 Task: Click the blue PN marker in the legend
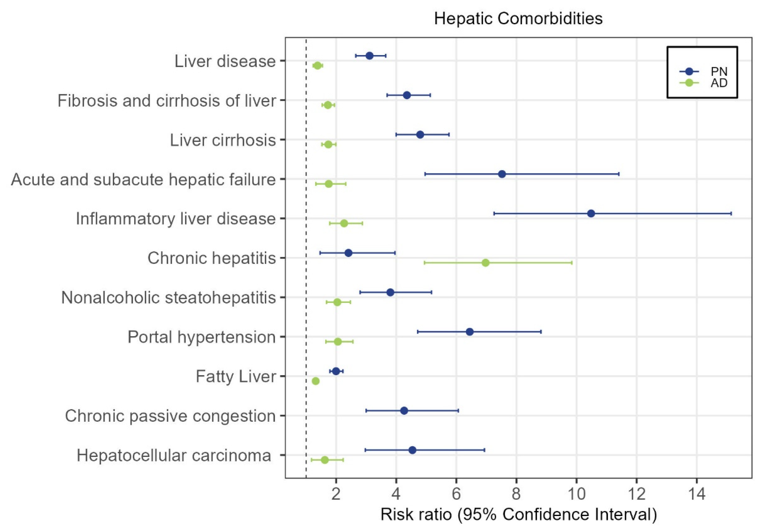point(689,71)
